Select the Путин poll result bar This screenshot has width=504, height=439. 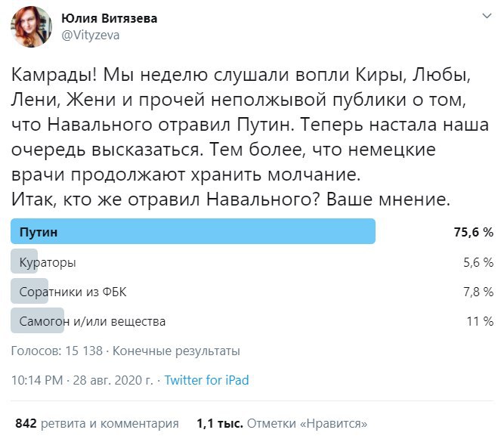click(193, 233)
